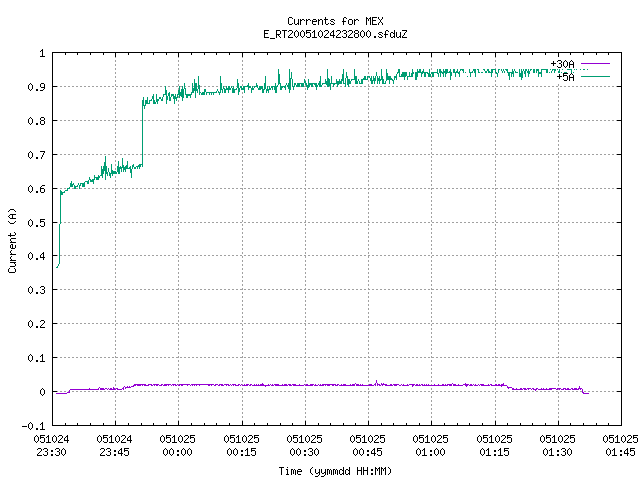Click the y-axis tick label 1
The image size is (640, 480).
(42, 53)
